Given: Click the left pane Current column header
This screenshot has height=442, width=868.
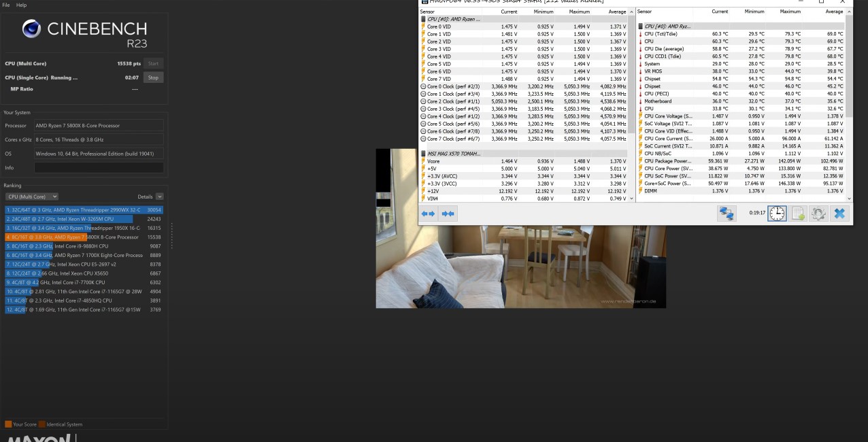Looking at the screenshot, I should click(509, 12).
